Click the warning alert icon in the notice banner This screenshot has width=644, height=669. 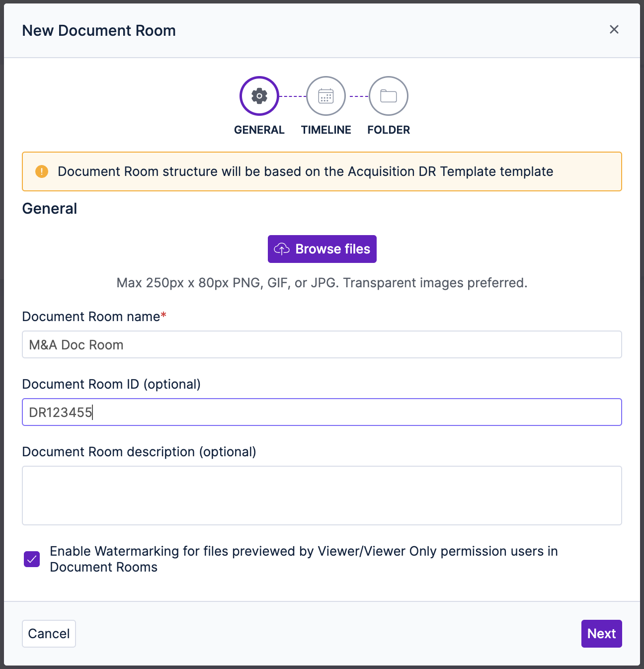pos(42,171)
